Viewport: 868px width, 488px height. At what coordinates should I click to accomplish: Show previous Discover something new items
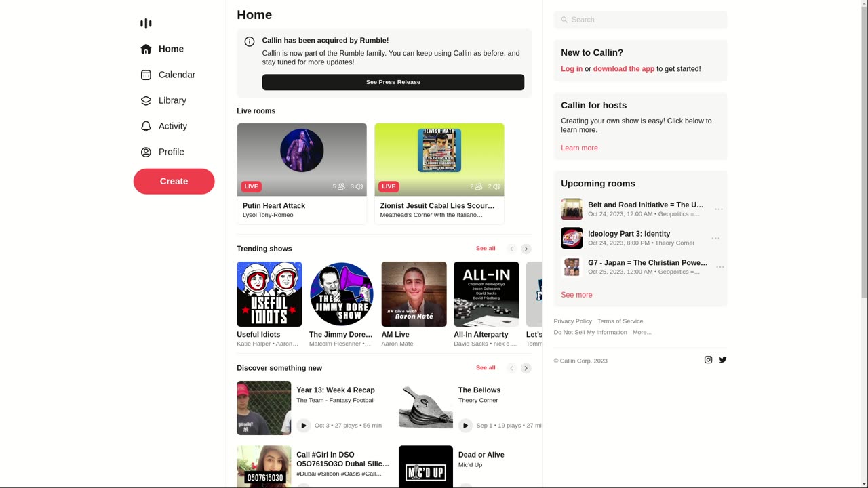pos(512,368)
